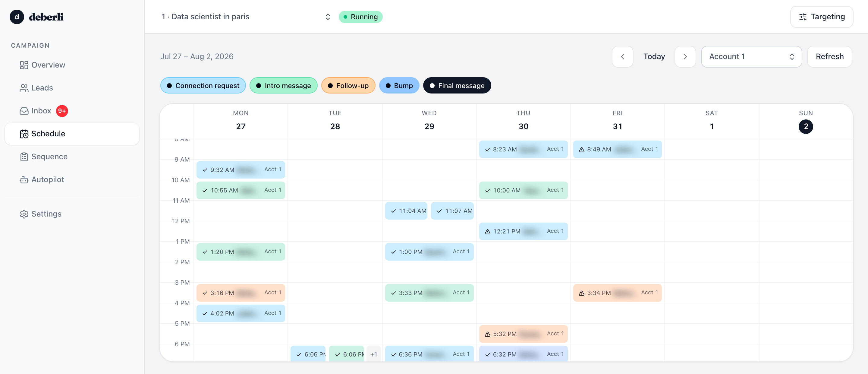Click checkmark on Monday 9:32 AM event
Screen dimensions: 868x374
205,170
